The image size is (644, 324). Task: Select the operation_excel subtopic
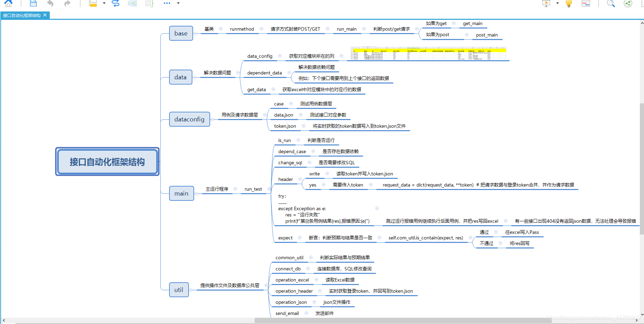tap(292, 280)
